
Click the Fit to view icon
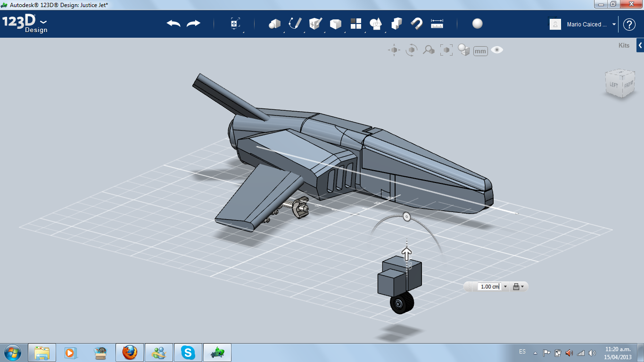click(x=446, y=50)
